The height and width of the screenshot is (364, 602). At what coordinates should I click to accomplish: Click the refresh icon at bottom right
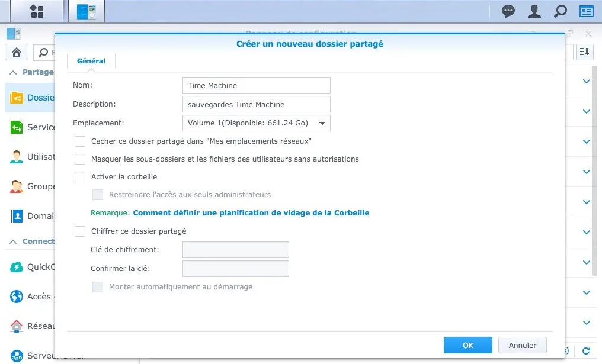(586, 350)
